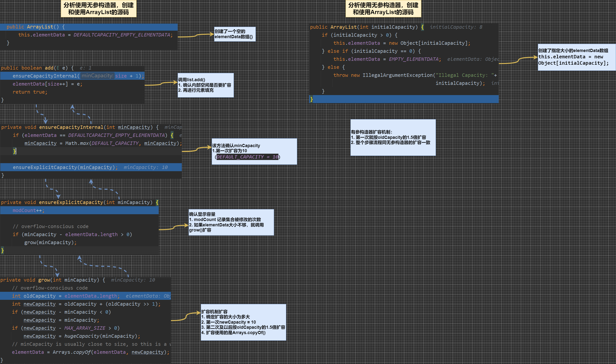Select the note headed '确认显示容量'

coord(231,222)
